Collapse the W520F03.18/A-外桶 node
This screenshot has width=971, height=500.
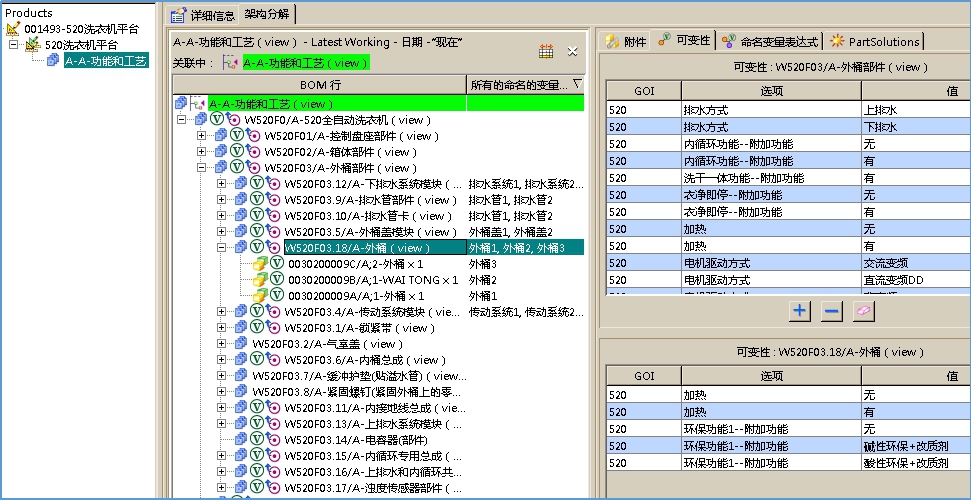click(222, 248)
